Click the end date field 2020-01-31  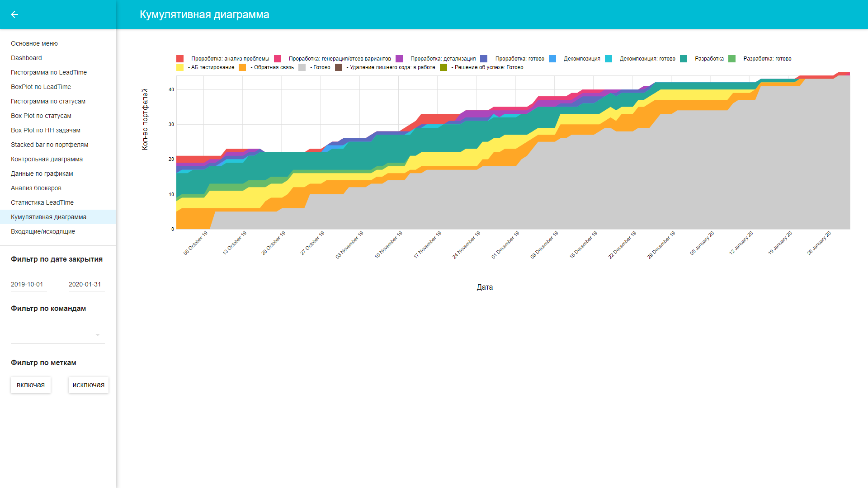click(x=86, y=284)
